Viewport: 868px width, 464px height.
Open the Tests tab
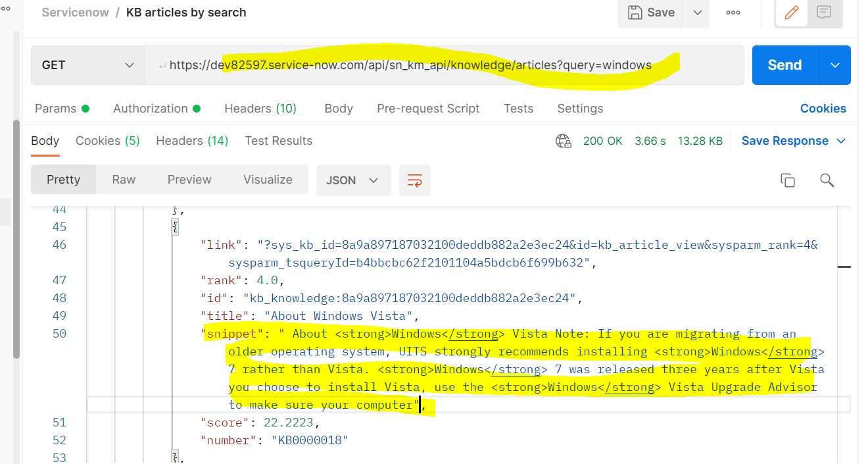[518, 109]
